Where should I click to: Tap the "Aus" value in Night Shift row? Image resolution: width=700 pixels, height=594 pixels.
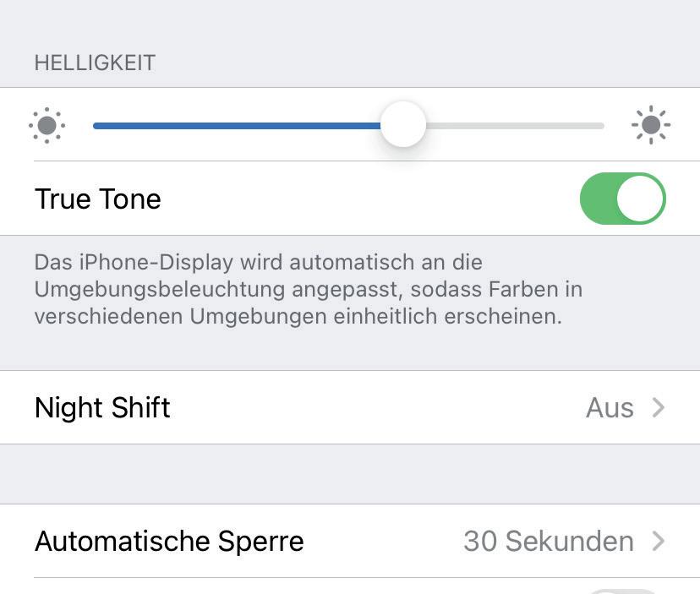610,408
